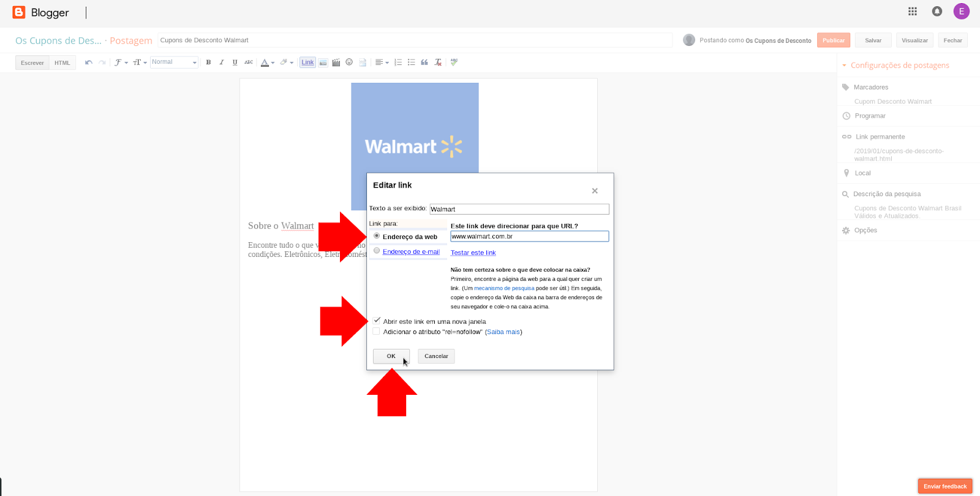Insert a video using clapperboard icon
This screenshot has height=496, width=980.
coord(336,63)
